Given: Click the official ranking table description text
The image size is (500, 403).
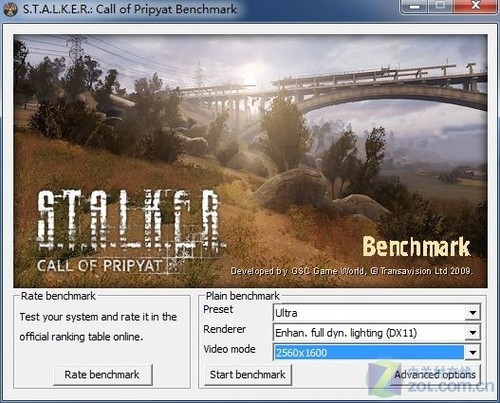Looking at the screenshot, I should coord(98,327).
